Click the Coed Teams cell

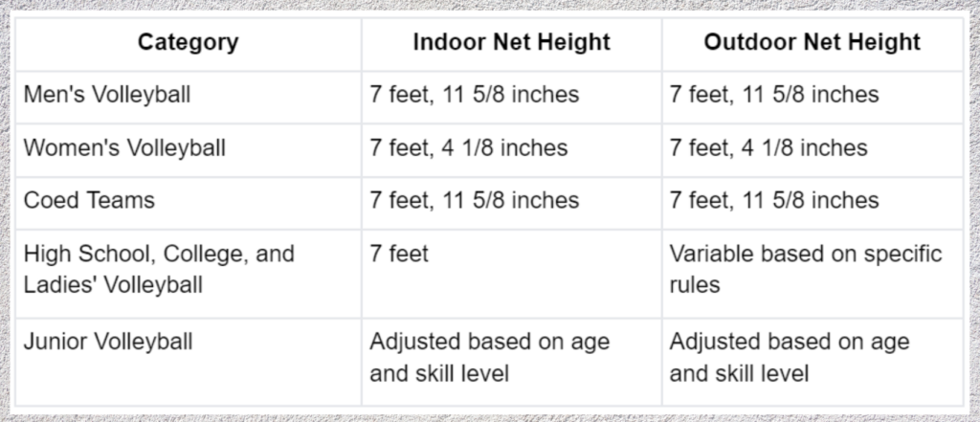click(x=189, y=202)
